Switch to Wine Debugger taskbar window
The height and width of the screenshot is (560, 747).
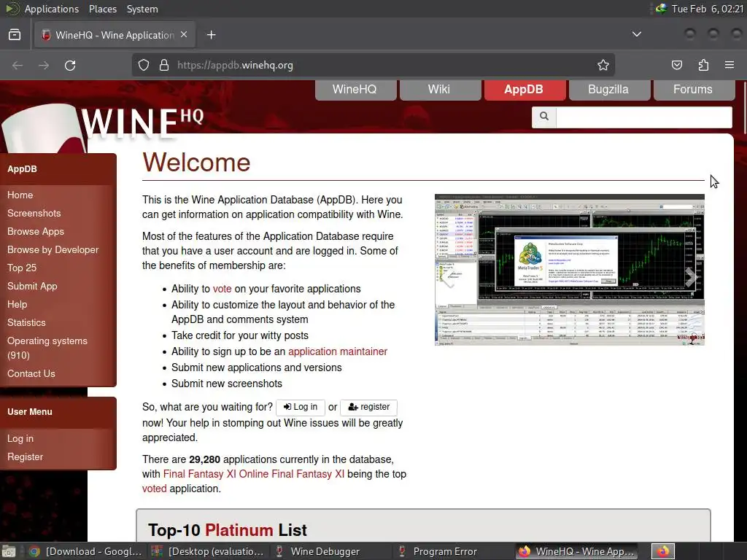point(330,551)
